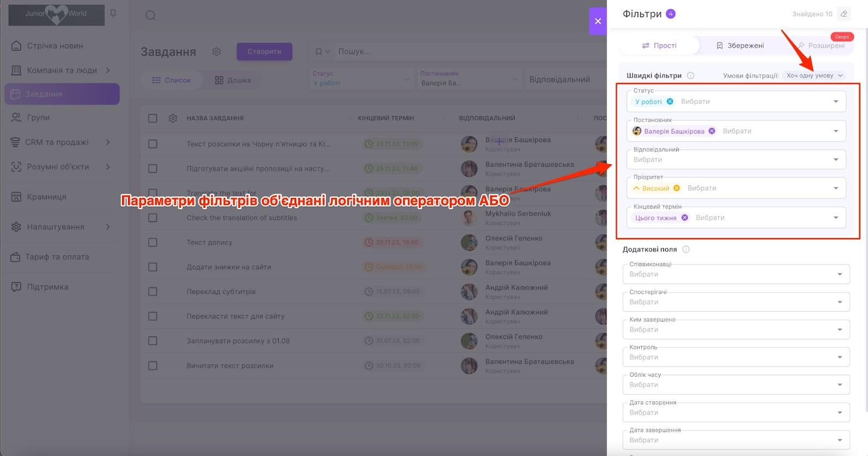Image resolution: width=868 pixels, height=456 pixels.
Task: Select the Розширені filters tab
Action: (x=821, y=46)
